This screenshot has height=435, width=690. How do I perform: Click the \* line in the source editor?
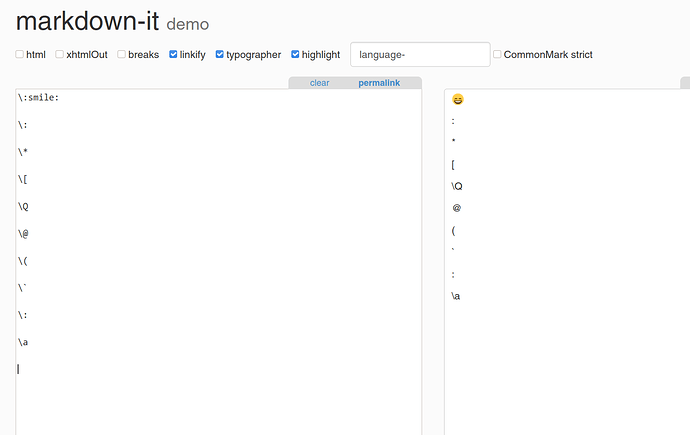point(23,152)
